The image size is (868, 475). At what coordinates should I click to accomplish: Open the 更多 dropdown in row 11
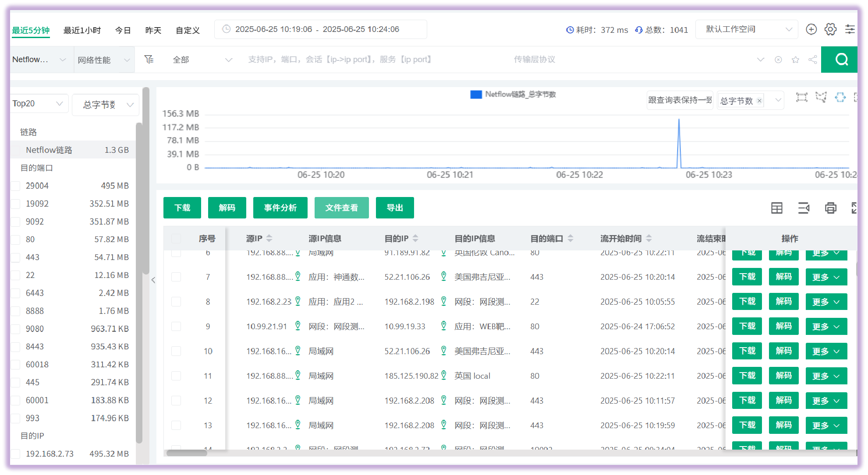click(826, 376)
